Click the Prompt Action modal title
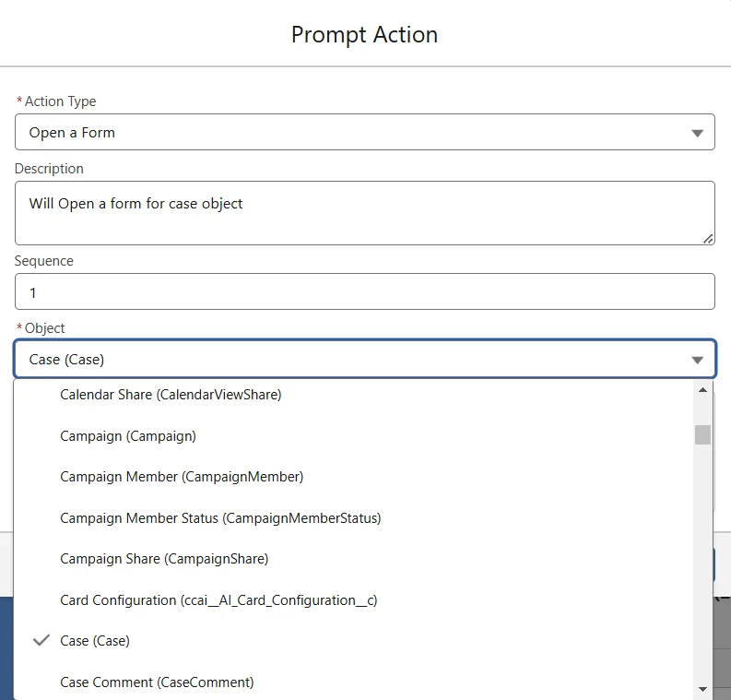 (364, 35)
